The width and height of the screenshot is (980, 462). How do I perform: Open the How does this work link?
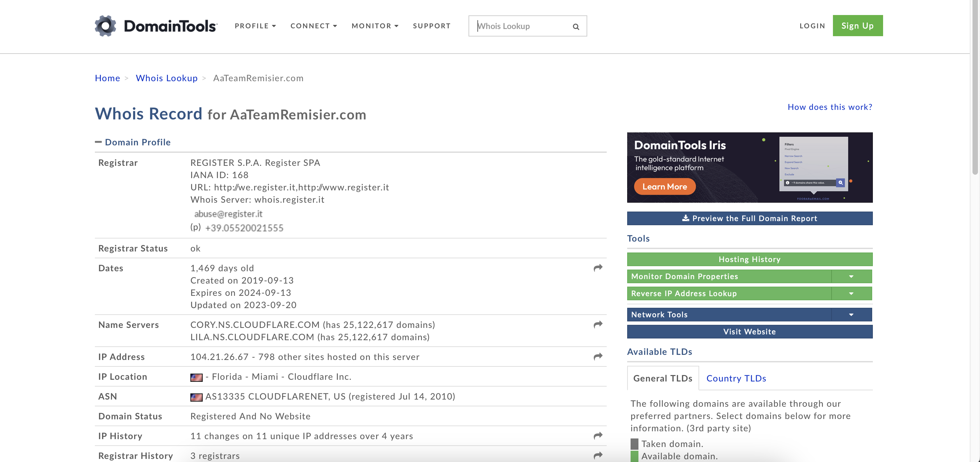830,107
